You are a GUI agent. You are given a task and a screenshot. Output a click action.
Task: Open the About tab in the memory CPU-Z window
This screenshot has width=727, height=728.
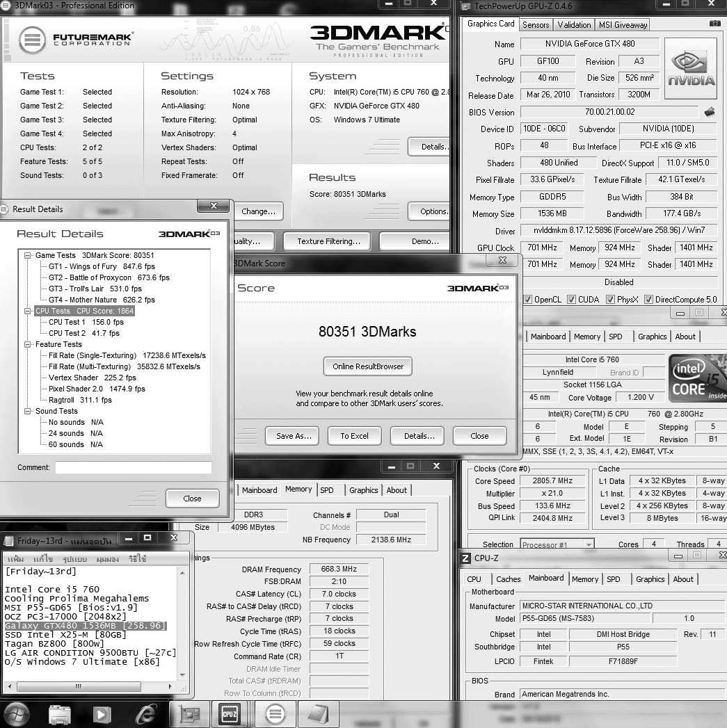[x=397, y=490]
